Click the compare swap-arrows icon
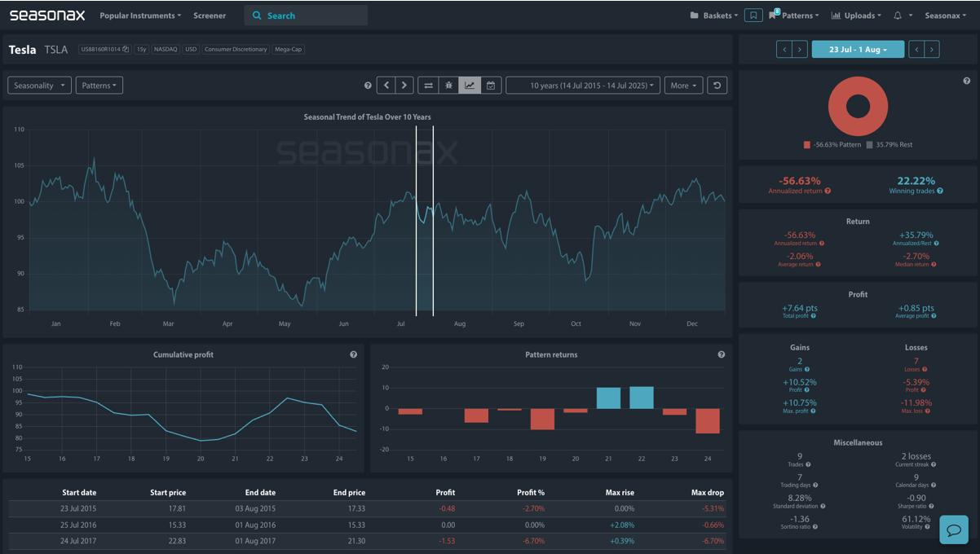 pos(428,86)
